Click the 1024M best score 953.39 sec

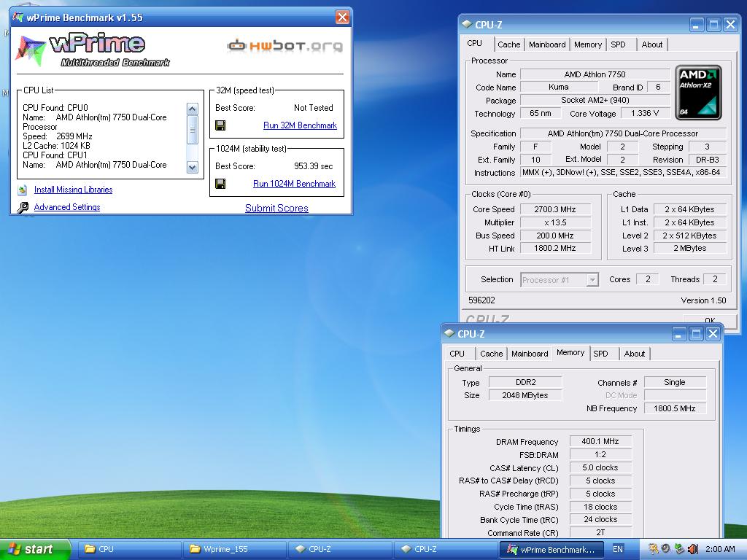coord(314,166)
